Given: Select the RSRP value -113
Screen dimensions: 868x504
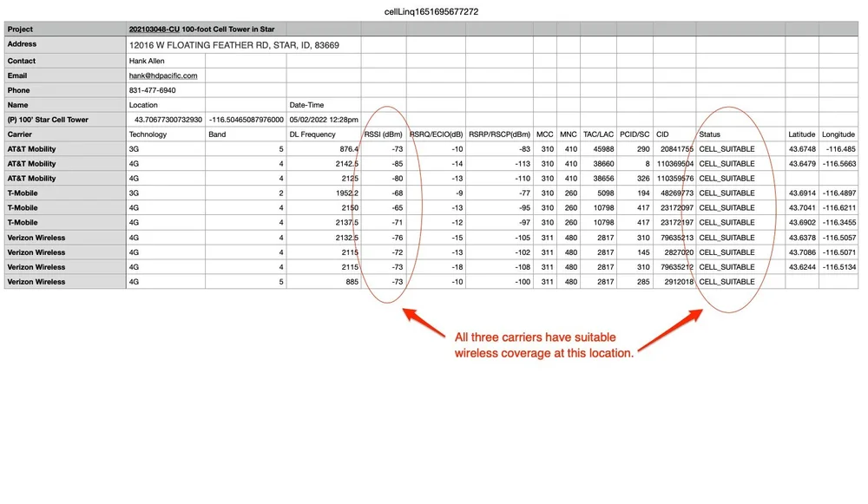Looking at the screenshot, I should [x=522, y=164].
